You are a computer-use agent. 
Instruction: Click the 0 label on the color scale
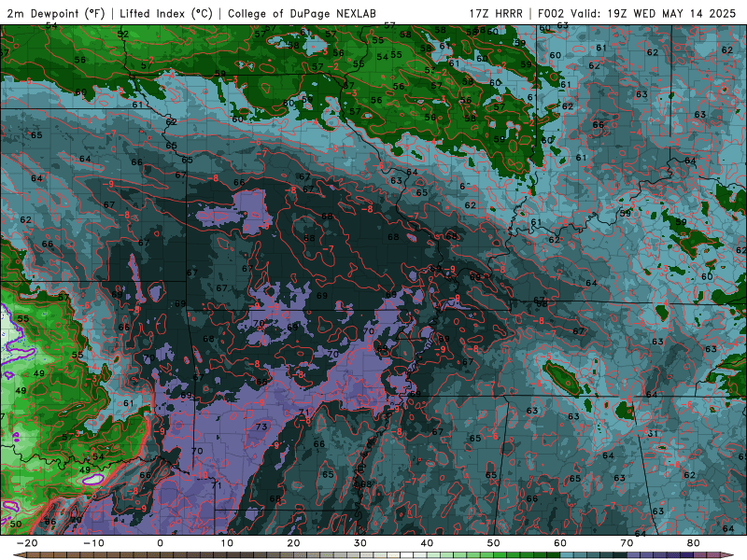point(160,543)
